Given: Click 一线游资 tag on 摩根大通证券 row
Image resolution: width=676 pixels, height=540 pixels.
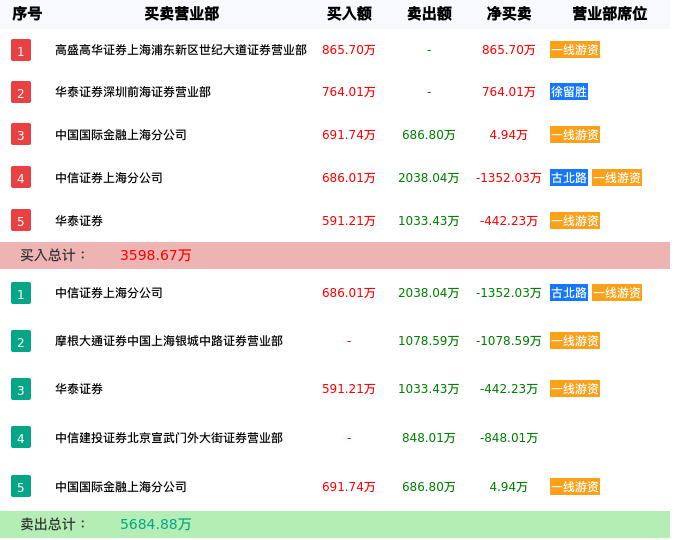Looking at the screenshot, I should (x=575, y=340).
